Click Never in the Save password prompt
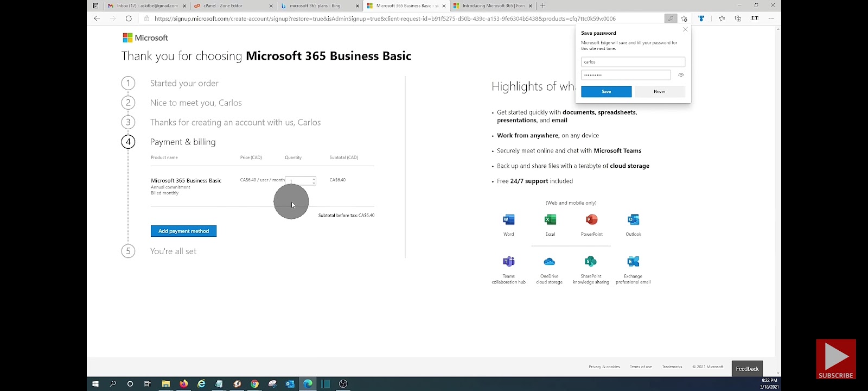Image resolution: width=868 pixels, height=391 pixels. 660,92
